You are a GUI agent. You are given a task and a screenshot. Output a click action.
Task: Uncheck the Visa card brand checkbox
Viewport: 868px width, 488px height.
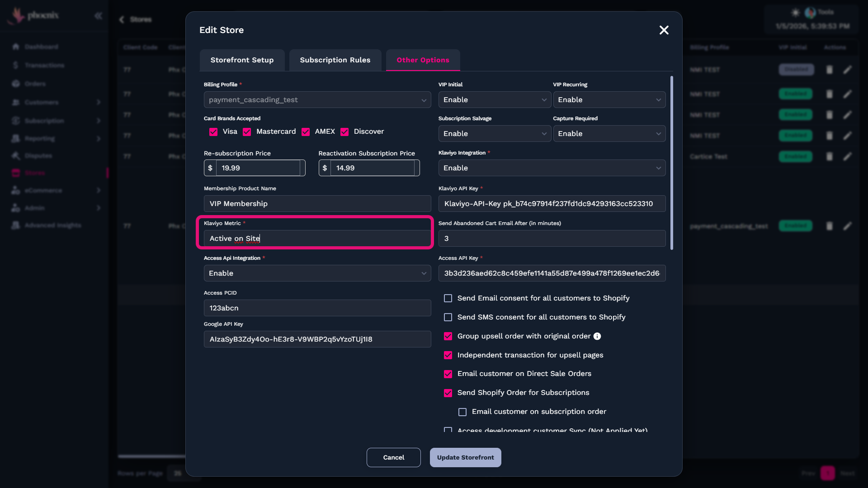coord(213,132)
